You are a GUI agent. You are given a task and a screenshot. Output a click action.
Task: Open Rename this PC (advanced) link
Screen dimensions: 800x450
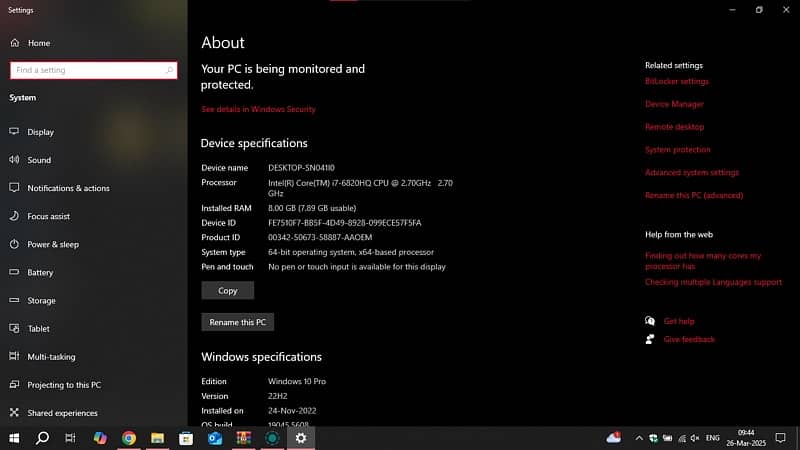[694, 195]
